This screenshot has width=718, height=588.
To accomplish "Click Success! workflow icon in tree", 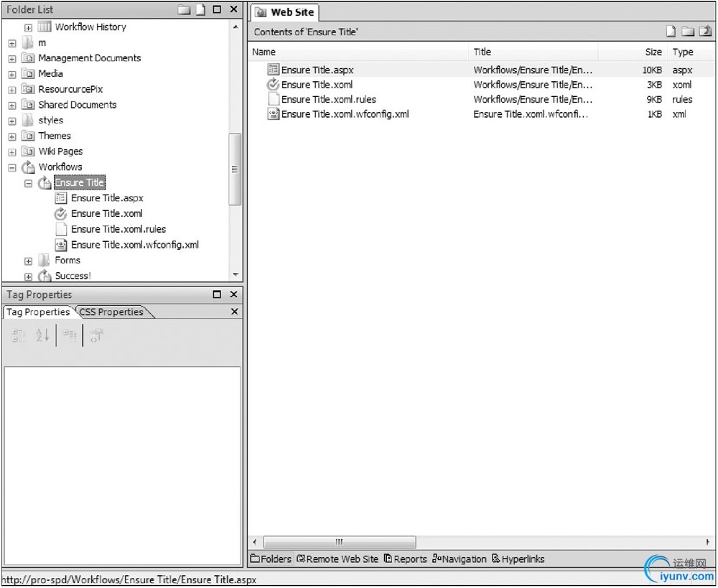I will point(45,276).
